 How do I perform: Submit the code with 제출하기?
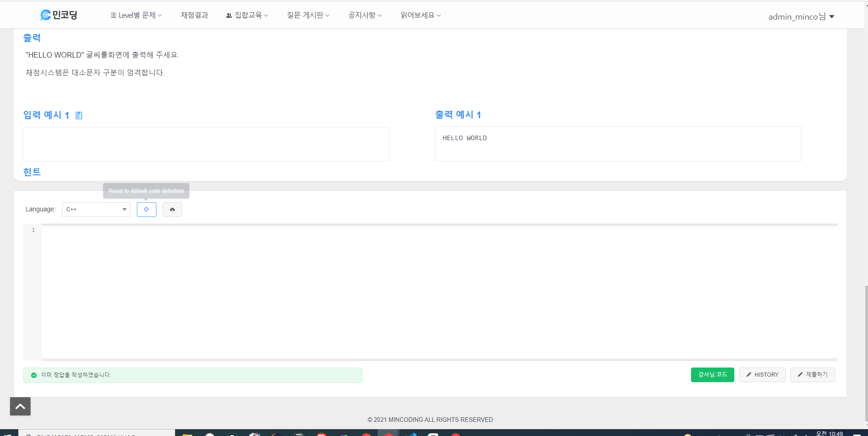click(812, 375)
